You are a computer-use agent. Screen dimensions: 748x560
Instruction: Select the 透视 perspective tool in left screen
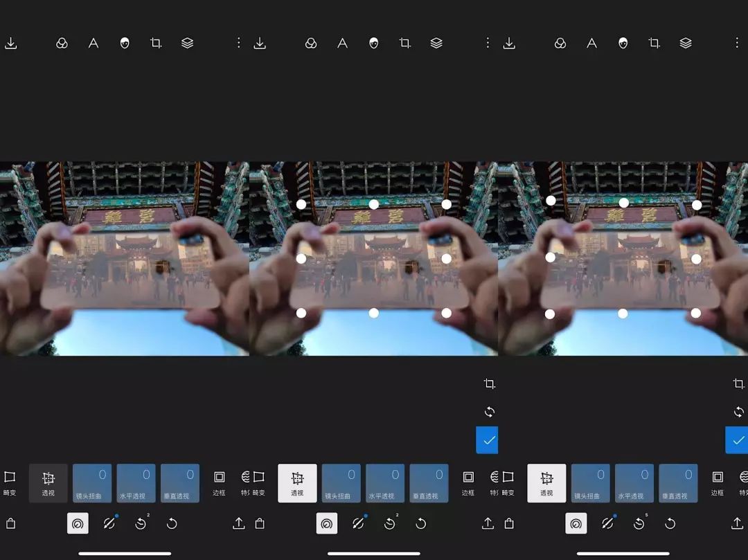click(48, 483)
